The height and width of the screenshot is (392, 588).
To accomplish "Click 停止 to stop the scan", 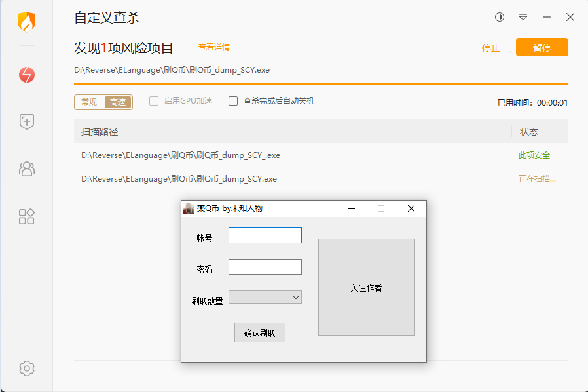I will [490, 48].
